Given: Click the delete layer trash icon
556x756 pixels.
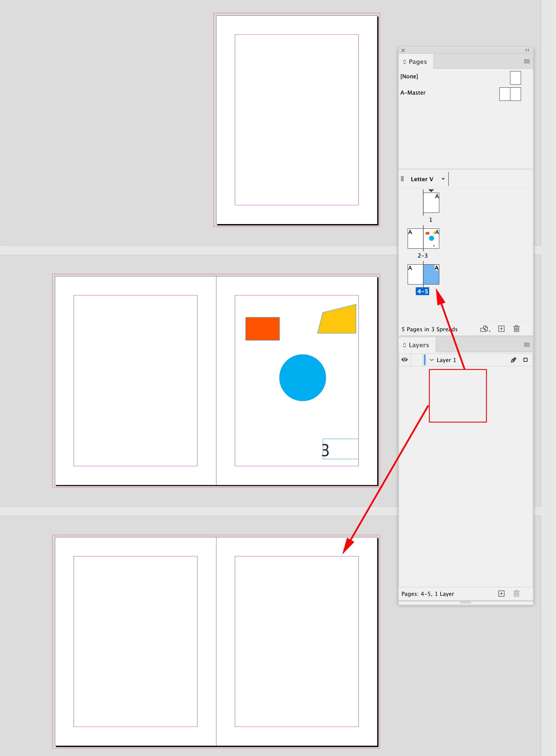Looking at the screenshot, I should click(516, 593).
